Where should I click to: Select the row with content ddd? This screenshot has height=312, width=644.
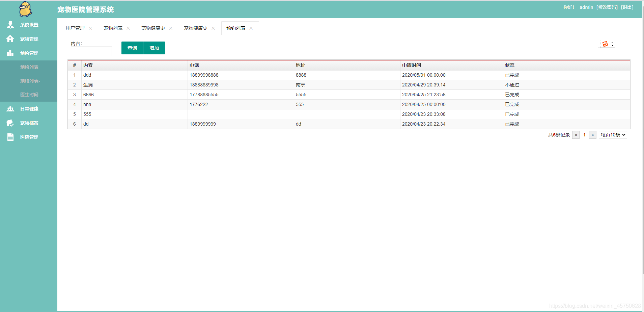[349, 75]
